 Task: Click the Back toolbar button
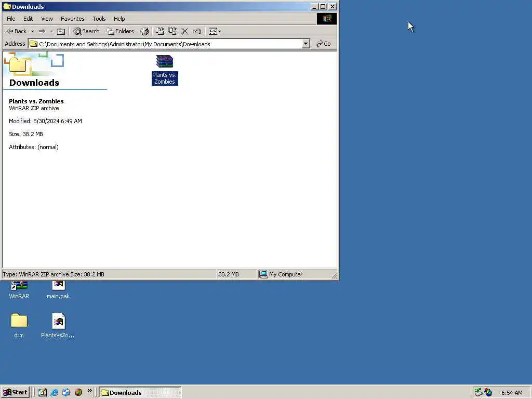16,31
